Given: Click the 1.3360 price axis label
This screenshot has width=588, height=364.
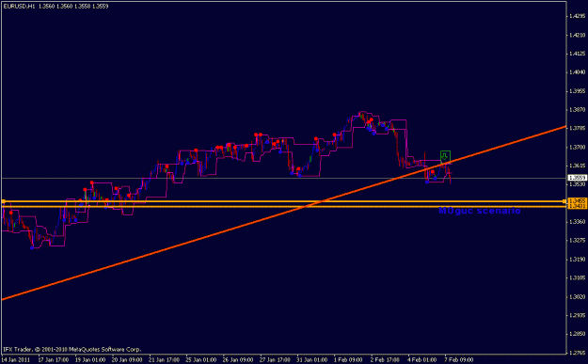Looking at the screenshot, I should (x=577, y=222).
